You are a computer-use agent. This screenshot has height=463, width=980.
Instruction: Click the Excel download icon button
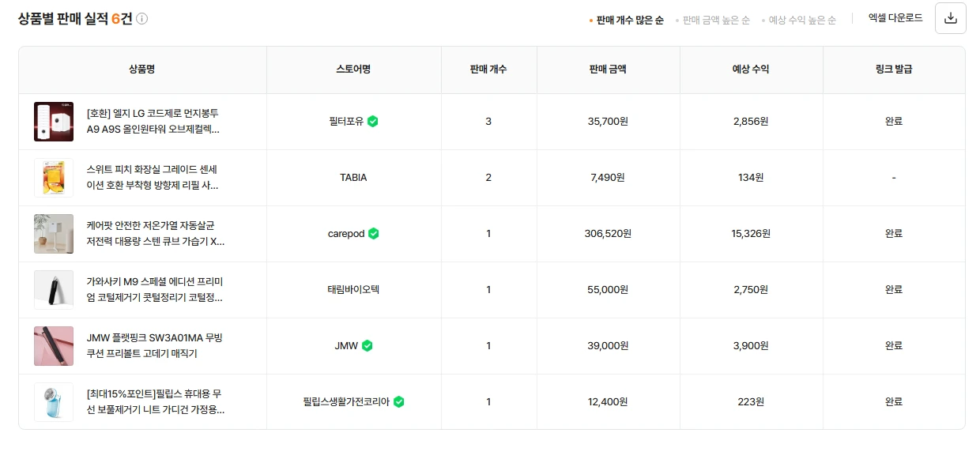tap(950, 18)
